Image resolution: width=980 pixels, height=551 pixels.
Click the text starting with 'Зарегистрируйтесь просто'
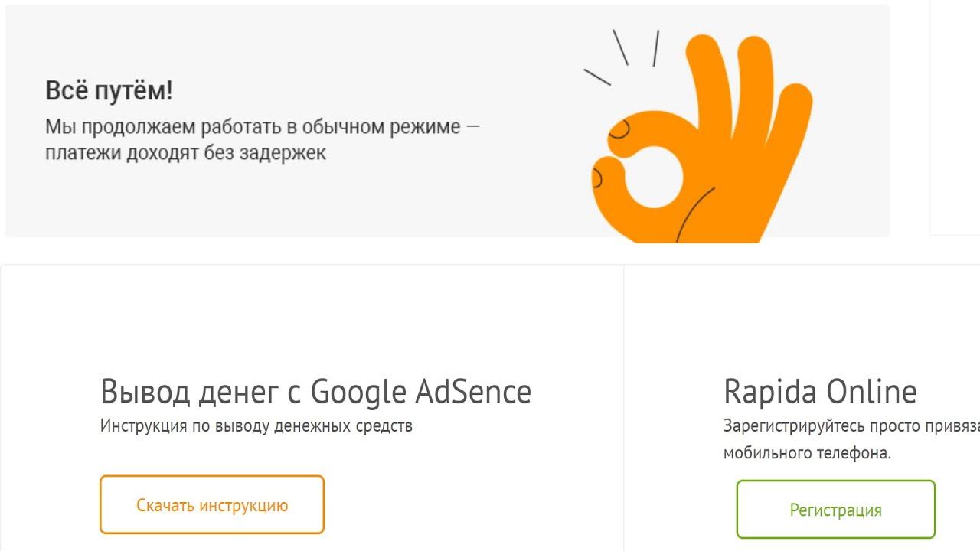[x=850, y=425]
